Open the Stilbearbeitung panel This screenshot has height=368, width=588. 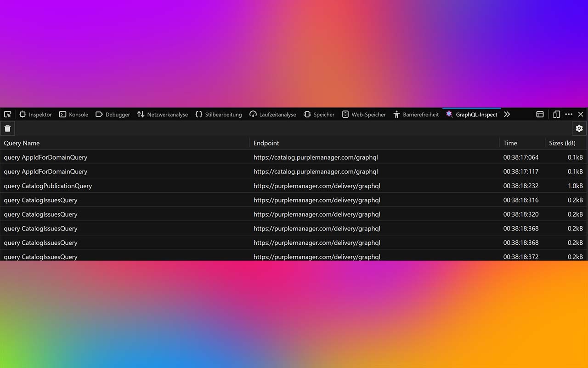220,114
